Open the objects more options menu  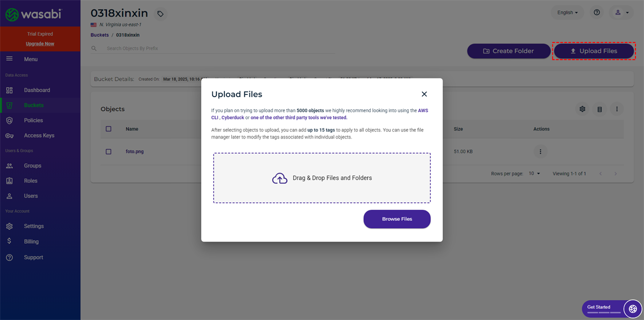tap(617, 109)
